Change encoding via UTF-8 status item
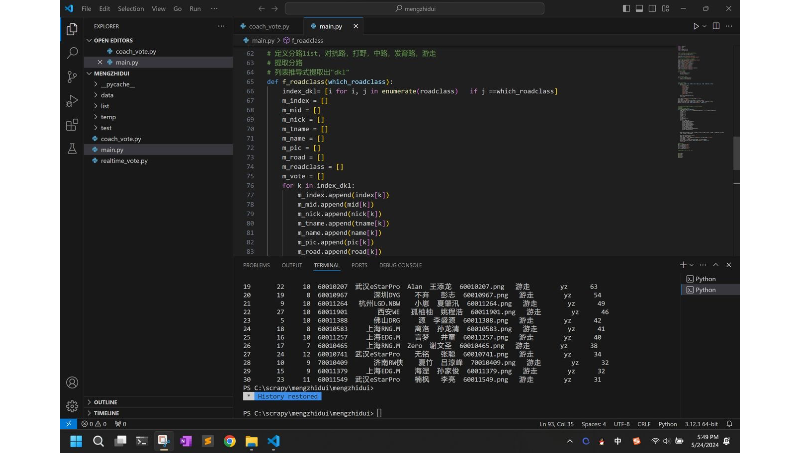Screen dimensions: 800x453 click(621, 424)
